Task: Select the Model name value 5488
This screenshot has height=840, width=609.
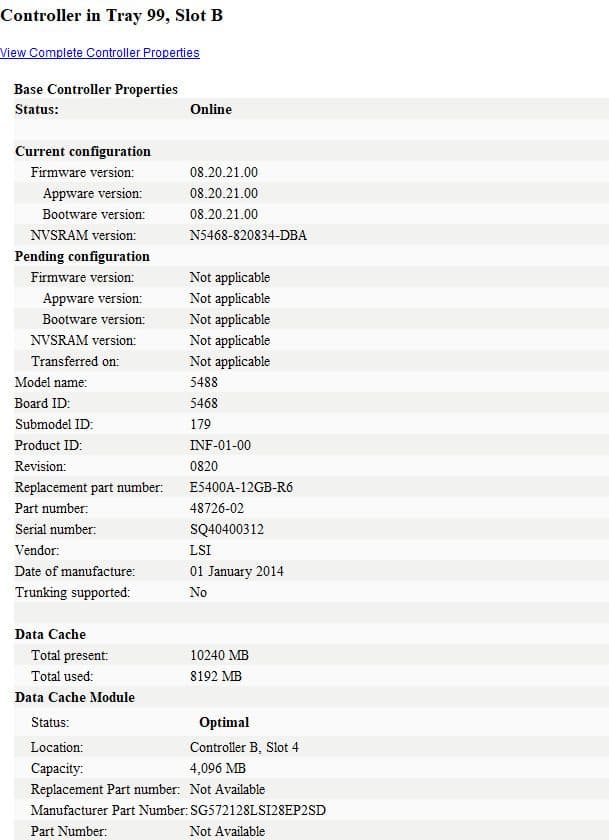Action: [203, 383]
